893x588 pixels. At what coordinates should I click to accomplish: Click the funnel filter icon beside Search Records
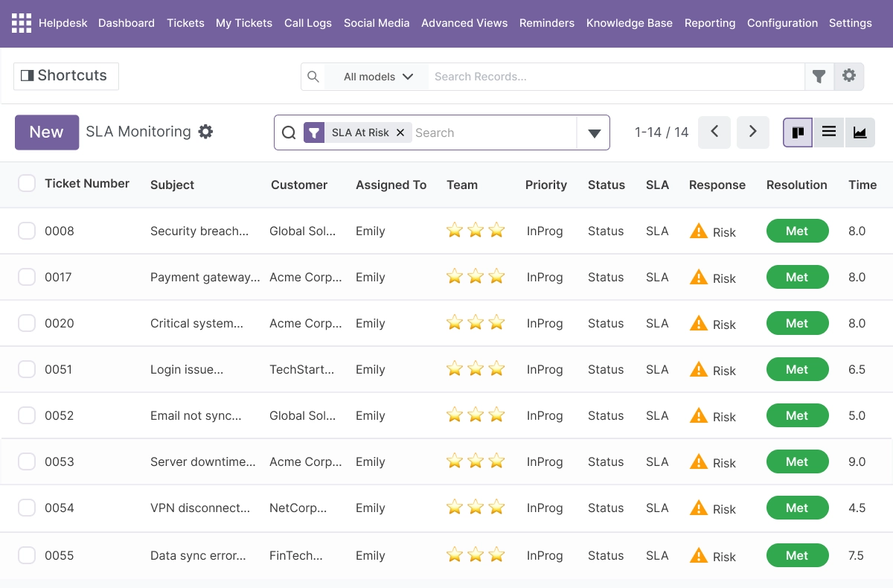(x=819, y=77)
